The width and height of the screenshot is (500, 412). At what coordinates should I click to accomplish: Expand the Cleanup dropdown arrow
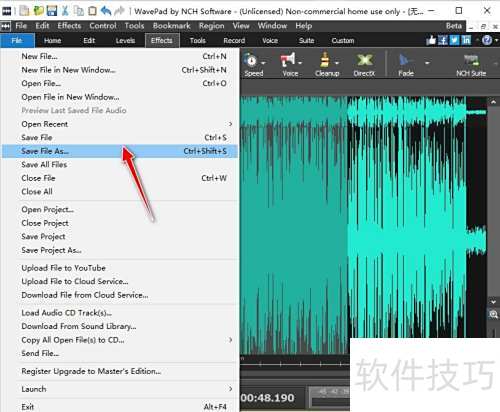pos(337,63)
